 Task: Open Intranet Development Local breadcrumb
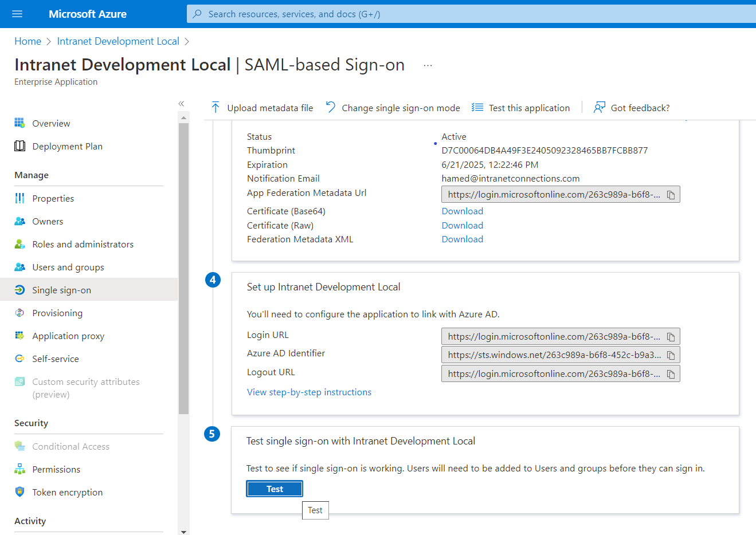click(x=118, y=41)
